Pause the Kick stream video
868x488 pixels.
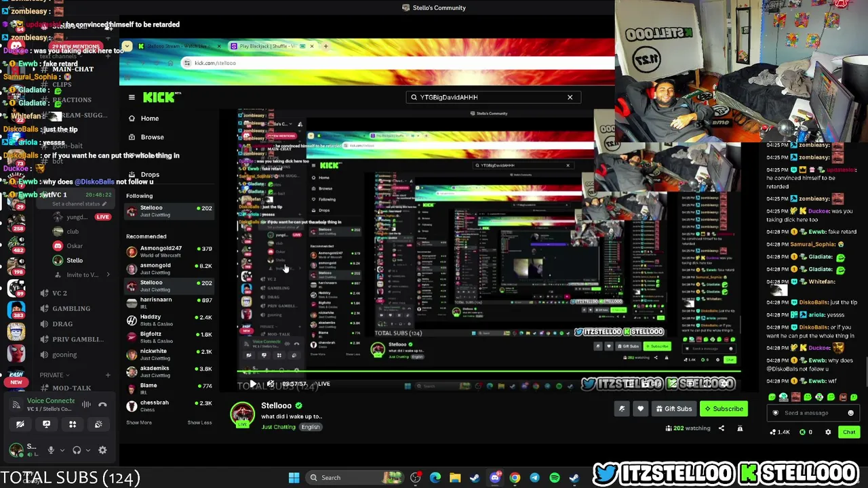coord(253,384)
